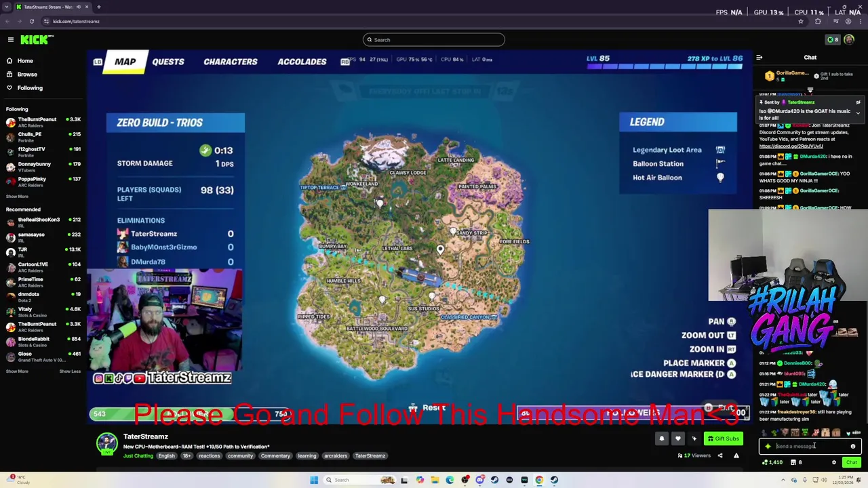Go to Home in sidebar

click(x=25, y=61)
